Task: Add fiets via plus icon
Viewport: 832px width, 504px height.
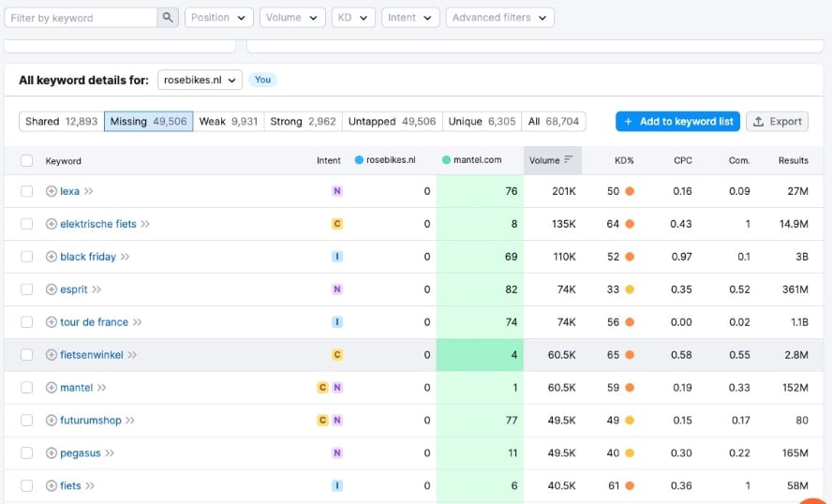Action: (52, 485)
